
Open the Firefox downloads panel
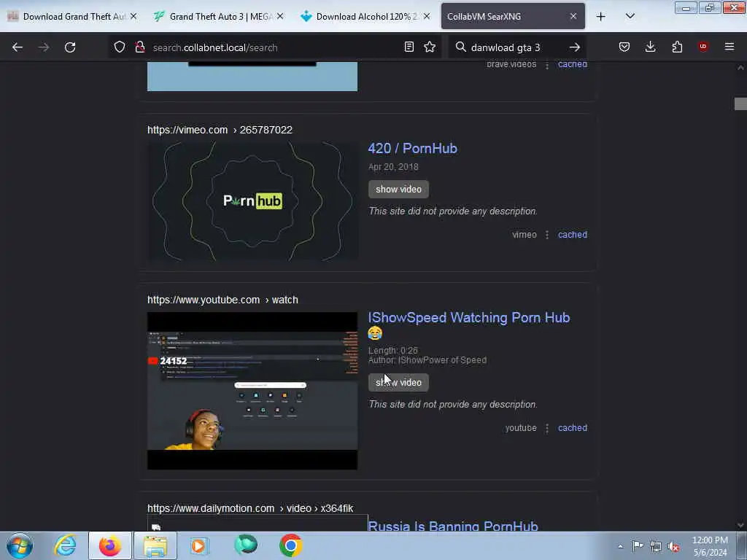pyautogui.click(x=650, y=47)
